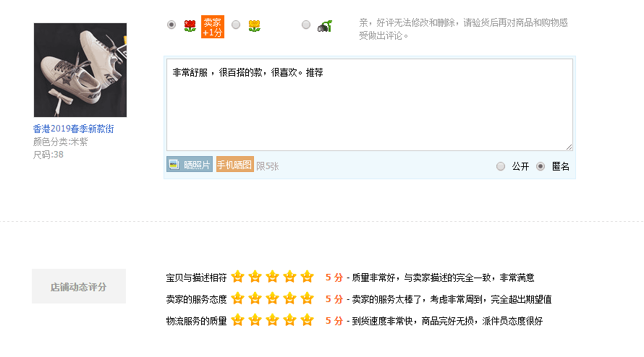644x357 pixels.
Task: Click the red flower good-review icon
Action: click(x=190, y=26)
